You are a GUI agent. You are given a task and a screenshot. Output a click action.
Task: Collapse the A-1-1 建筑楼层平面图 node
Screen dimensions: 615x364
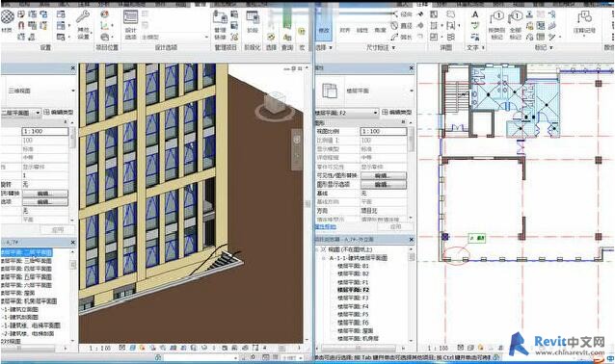click(324, 258)
